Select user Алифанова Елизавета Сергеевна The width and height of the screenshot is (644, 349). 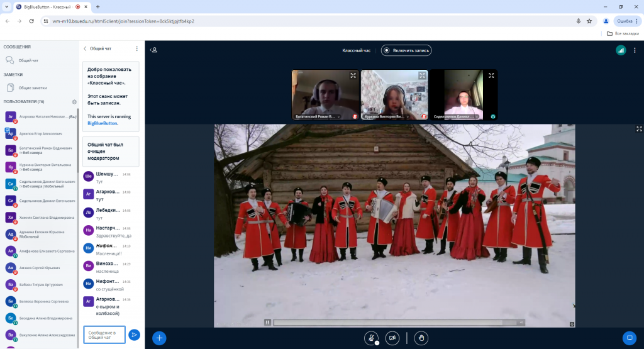click(40, 251)
